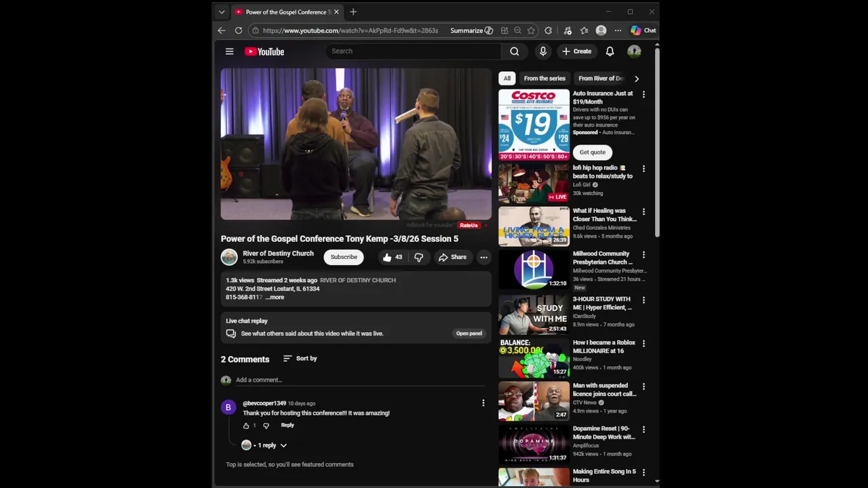The image size is (868, 488).
Task: Like the video with thumbs up
Action: click(x=392, y=258)
